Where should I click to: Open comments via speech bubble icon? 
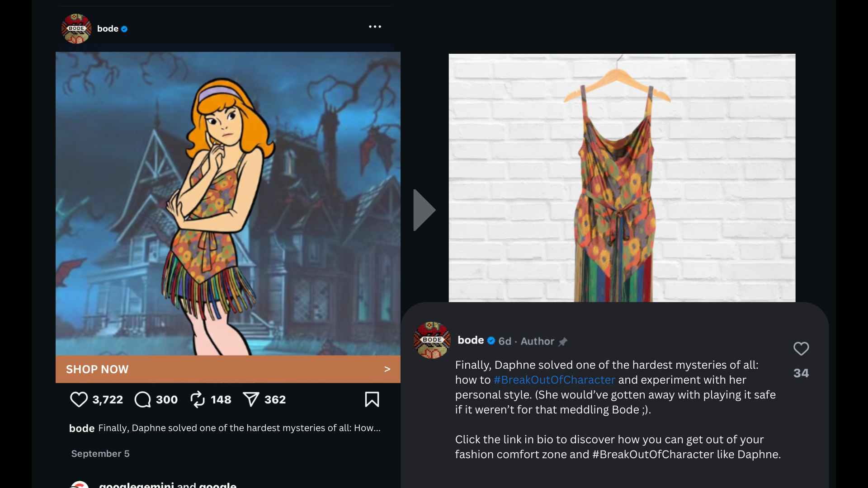point(142,399)
